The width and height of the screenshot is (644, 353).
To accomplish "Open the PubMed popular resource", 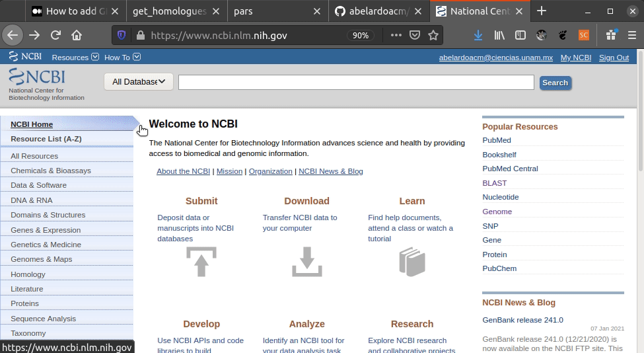I will [x=497, y=140].
